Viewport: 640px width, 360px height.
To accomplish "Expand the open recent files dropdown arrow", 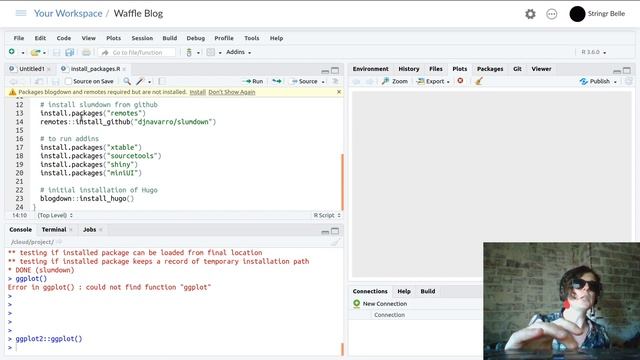I will [44, 53].
